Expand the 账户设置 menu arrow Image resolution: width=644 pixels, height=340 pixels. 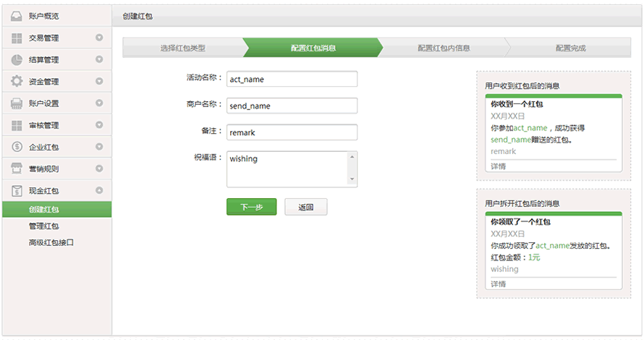point(99,103)
